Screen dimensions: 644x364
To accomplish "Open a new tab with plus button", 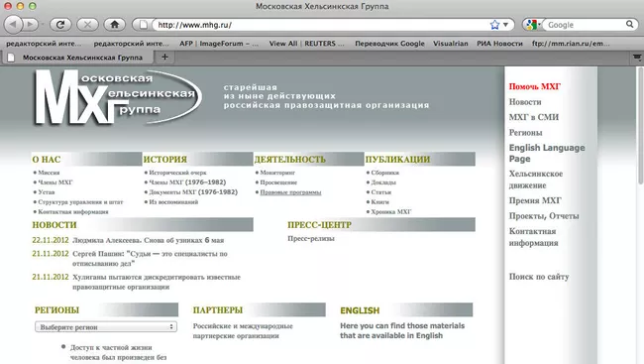I will coord(164,57).
